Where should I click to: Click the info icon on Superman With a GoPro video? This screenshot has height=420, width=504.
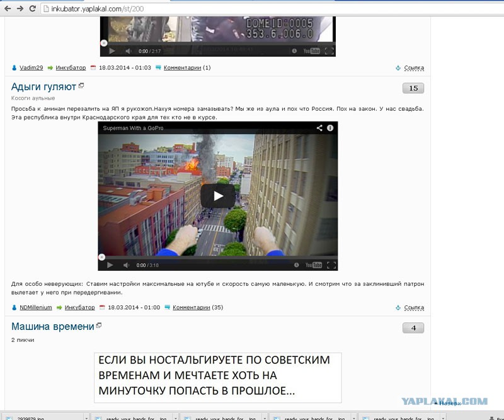pos(330,128)
